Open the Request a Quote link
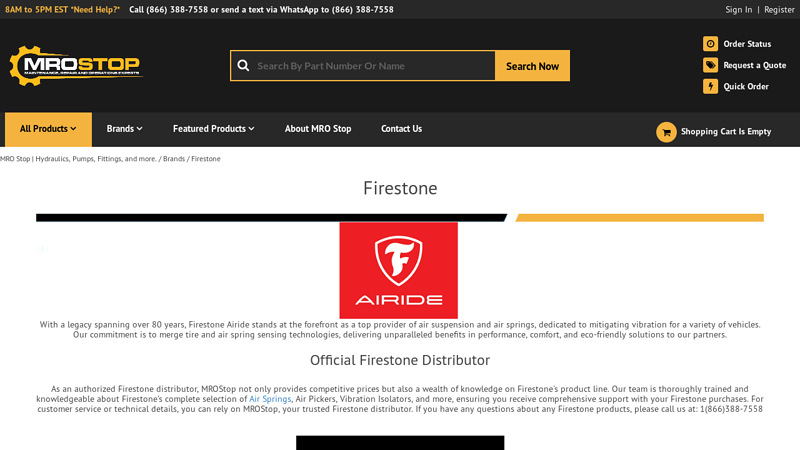Viewport: 800px width, 450px height. click(x=755, y=65)
